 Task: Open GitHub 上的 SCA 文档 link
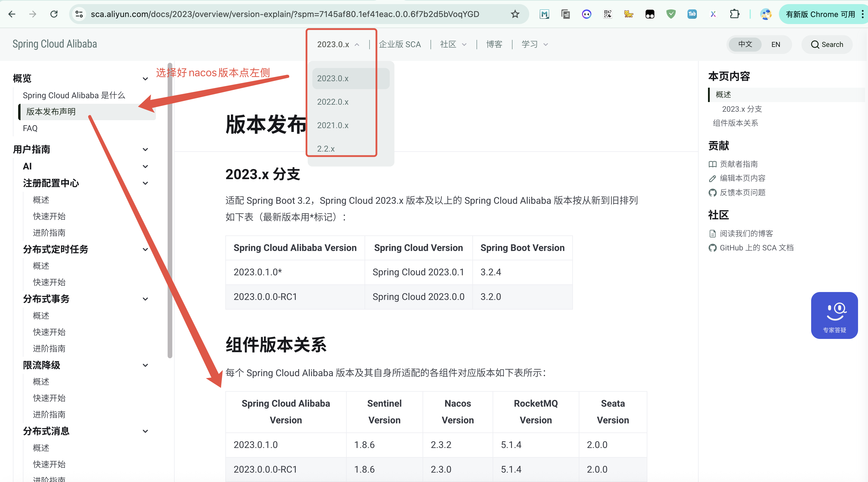coord(751,248)
